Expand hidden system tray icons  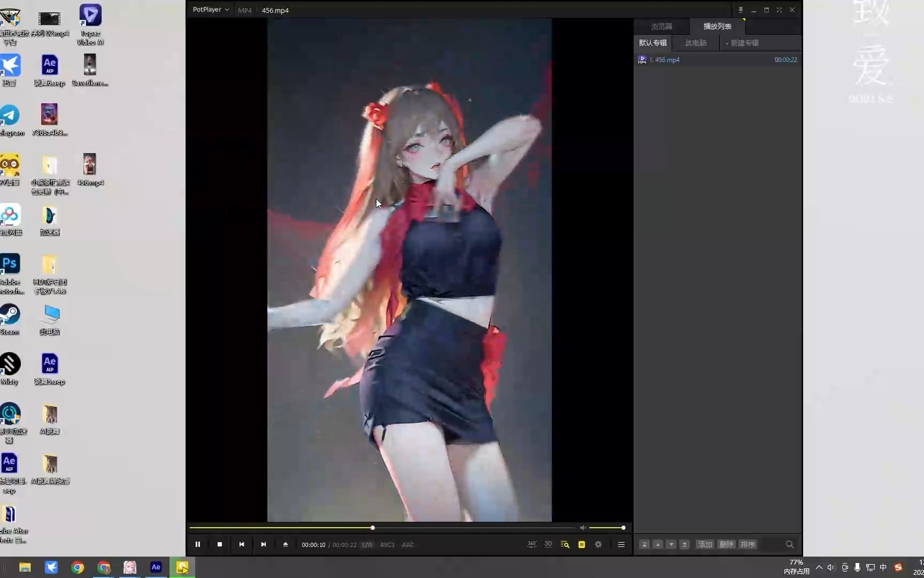(819, 567)
